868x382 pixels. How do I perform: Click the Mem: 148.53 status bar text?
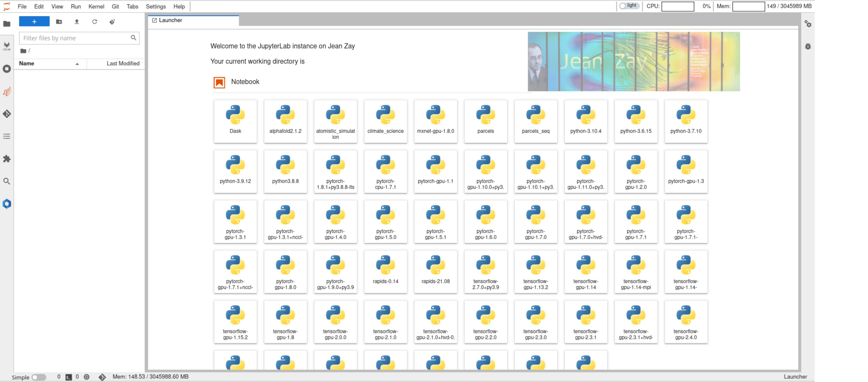click(151, 377)
